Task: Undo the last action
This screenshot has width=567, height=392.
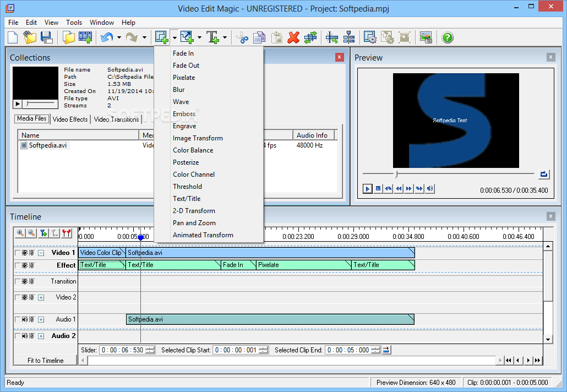Action: pyautogui.click(x=107, y=37)
